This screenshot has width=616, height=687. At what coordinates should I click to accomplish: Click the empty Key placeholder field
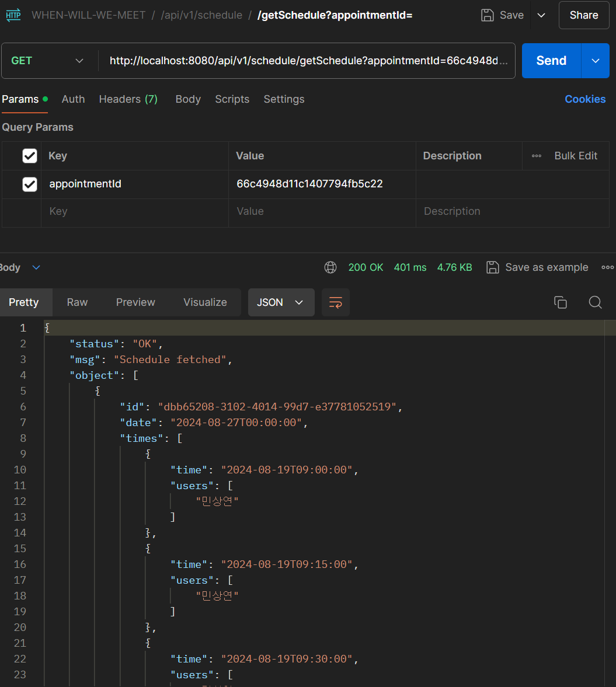(x=135, y=212)
